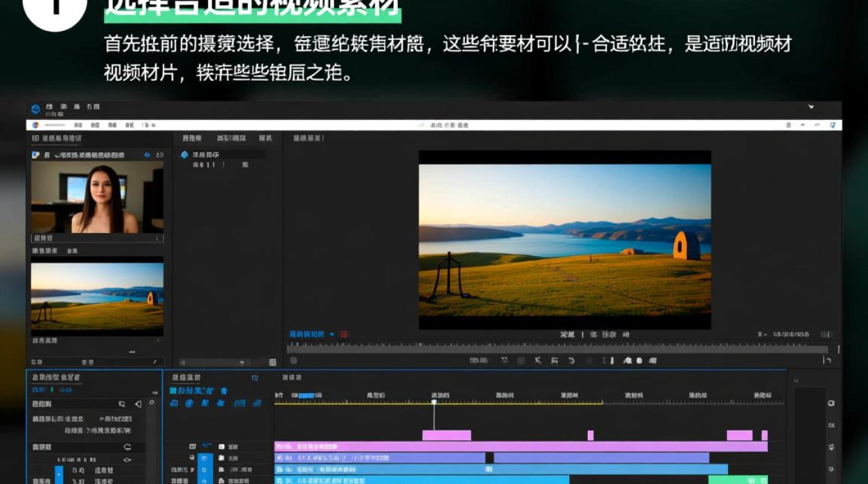Click the large landscape preview in the monitor
Image resolution: width=868 pixels, height=484 pixels.
pyautogui.click(x=565, y=240)
